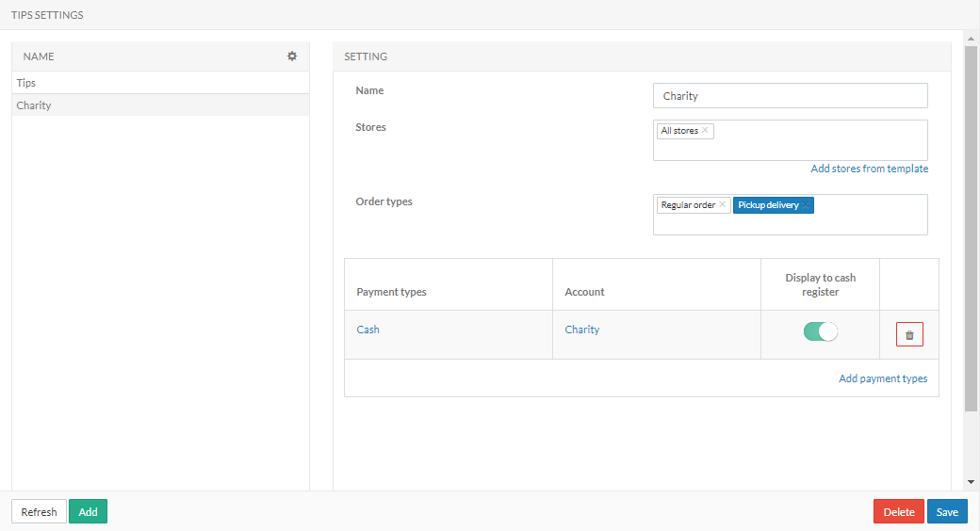Select Tips in the name list

pos(26,83)
